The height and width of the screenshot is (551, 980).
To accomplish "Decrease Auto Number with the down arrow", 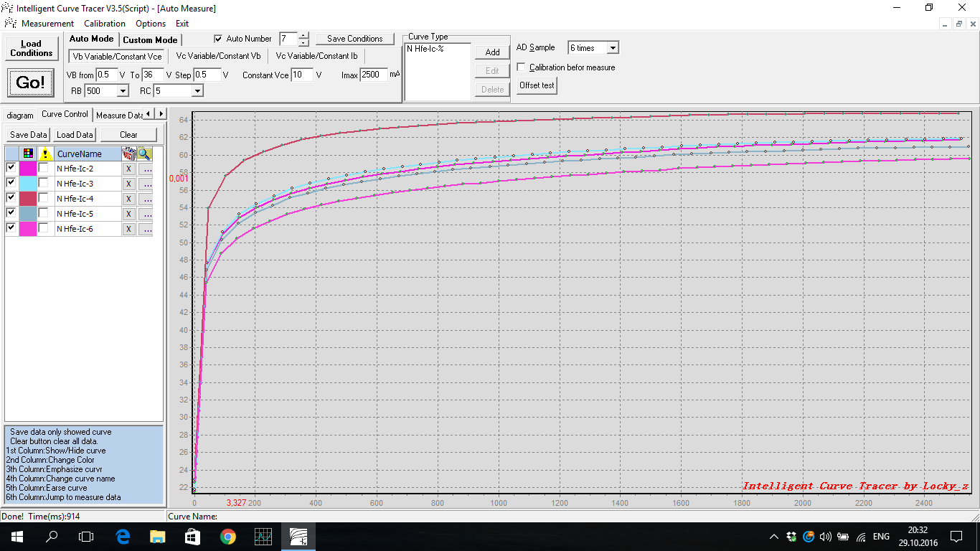I will (x=303, y=42).
